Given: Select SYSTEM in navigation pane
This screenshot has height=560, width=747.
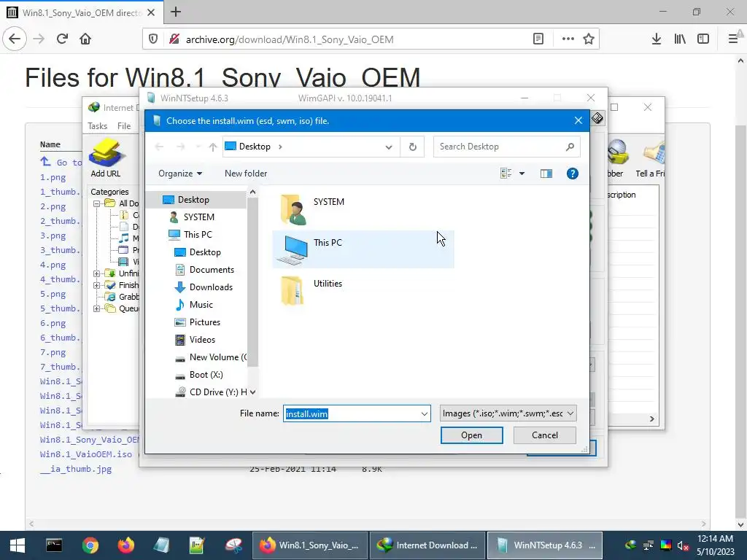Looking at the screenshot, I should pyautogui.click(x=199, y=217).
